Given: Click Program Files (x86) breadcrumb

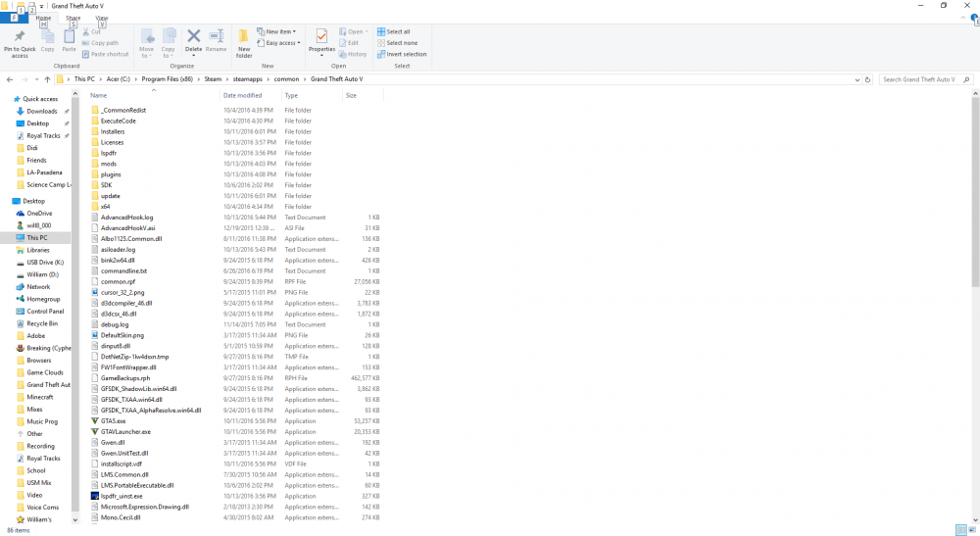Looking at the screenshot, I should coord(167,79).
